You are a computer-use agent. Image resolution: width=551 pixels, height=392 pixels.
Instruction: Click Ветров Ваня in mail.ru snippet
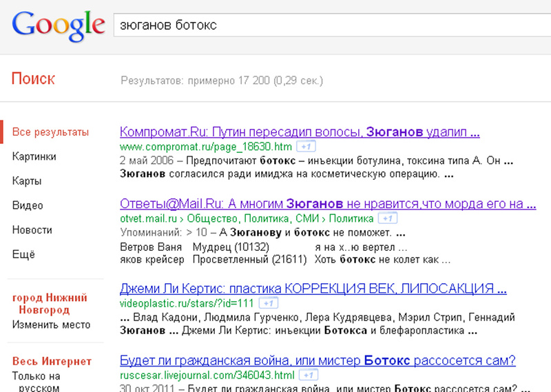151,247
